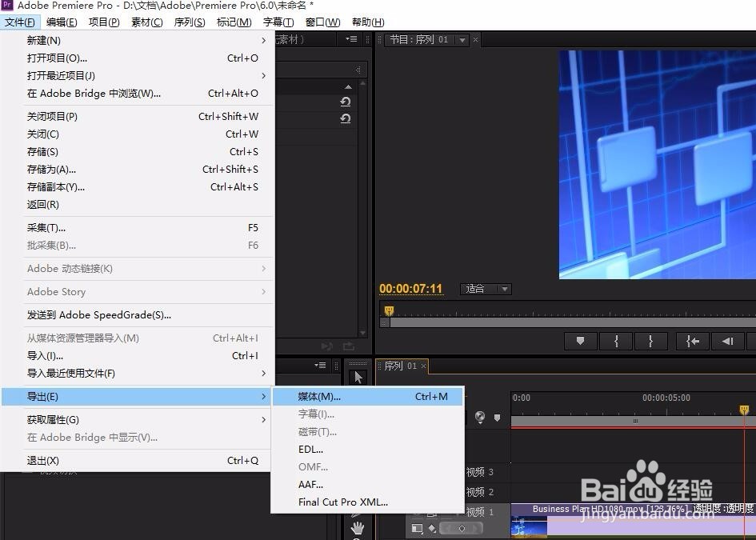Screen dimensions: 756x540
Task: Click the Video 1 add keyframe diamond
Action: (462, 529)
